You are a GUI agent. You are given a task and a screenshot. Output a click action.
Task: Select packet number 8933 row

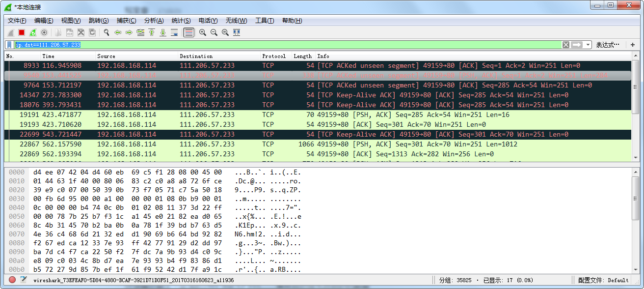318,65
